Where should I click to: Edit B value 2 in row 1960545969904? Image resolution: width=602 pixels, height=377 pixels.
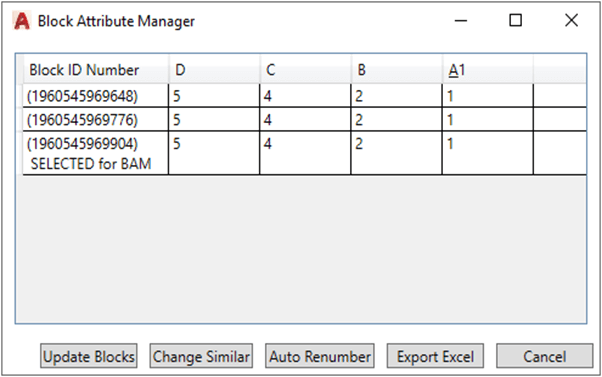click(397, 153)
